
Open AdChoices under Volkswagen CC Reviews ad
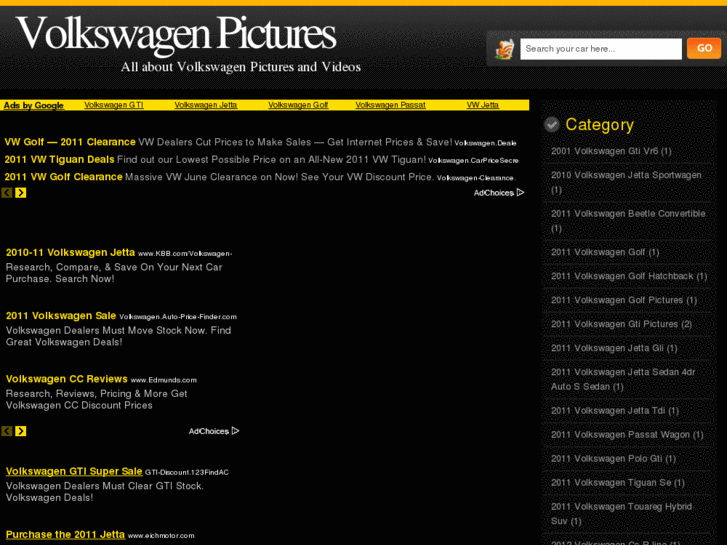[x=214, y=431]
